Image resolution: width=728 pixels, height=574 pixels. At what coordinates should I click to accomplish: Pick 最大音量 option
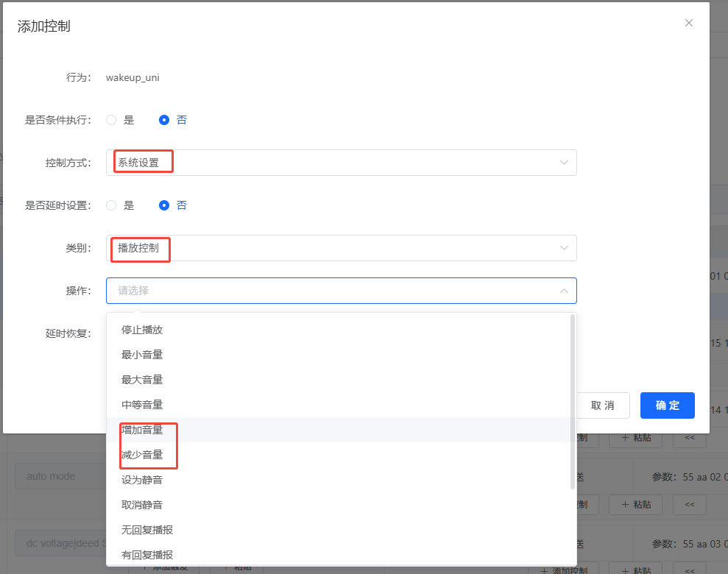(x=142, y=380)
